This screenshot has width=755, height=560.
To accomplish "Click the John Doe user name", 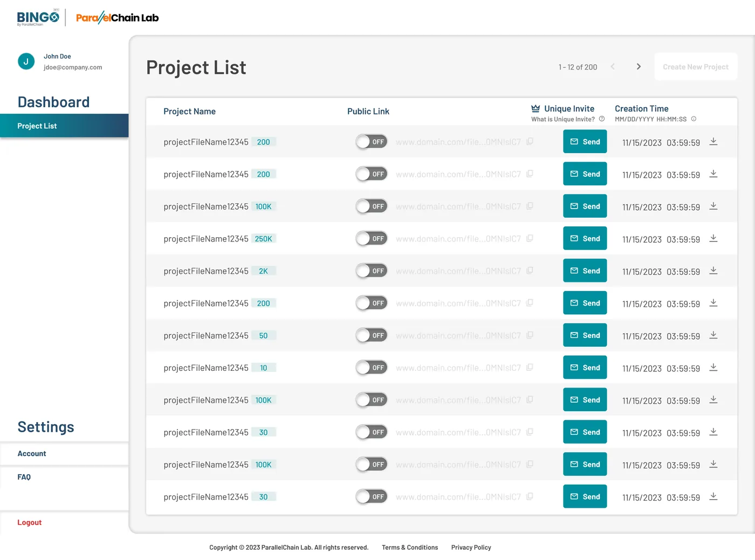I will click(x=57, y=56).
